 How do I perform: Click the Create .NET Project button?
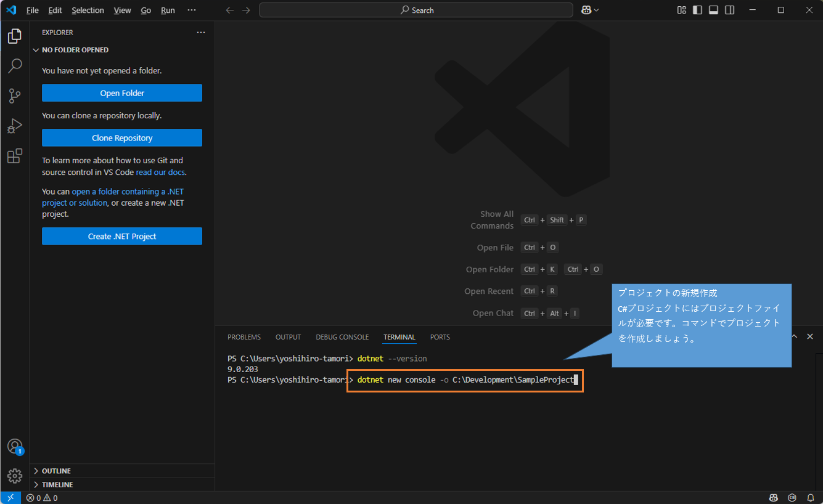(x=122, y=237)
